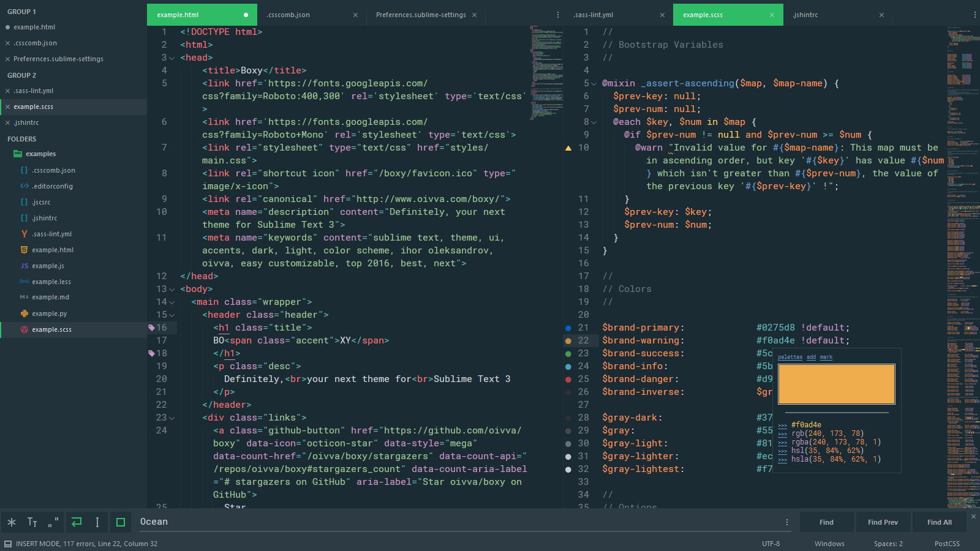Click the status bar panel switcher icon
980x551 pixels.
pyautogui.click(x=8, y=544)
